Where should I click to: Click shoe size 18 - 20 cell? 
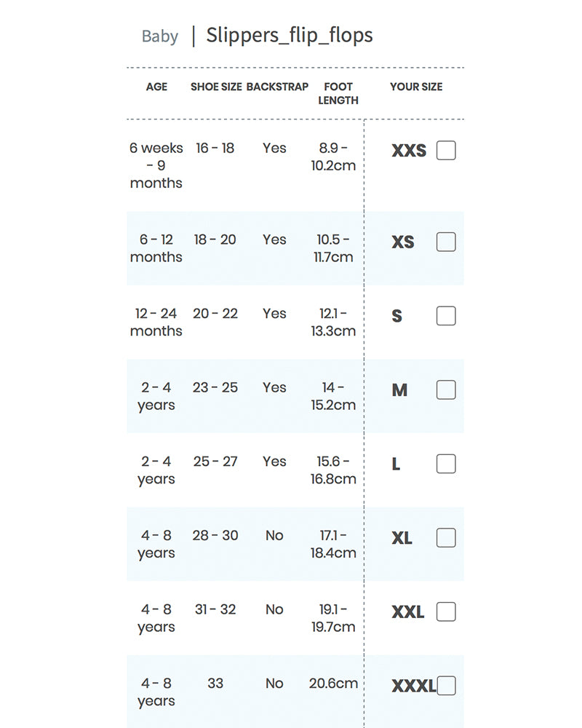point(215,240)
